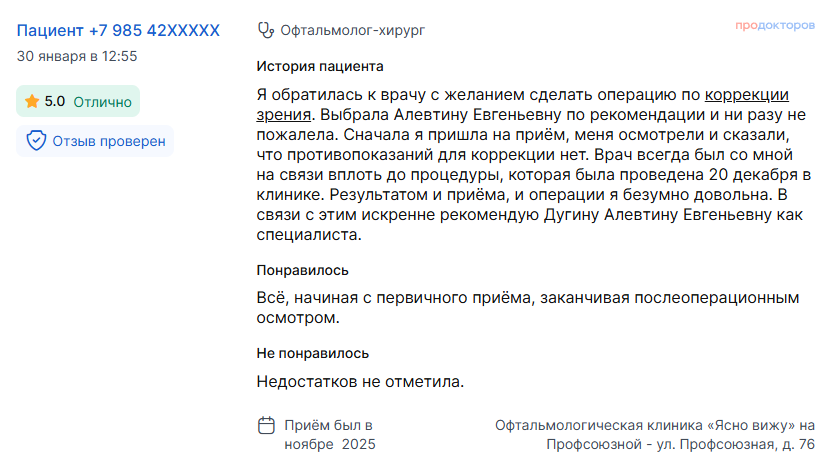Click the "Не понравилось" section heading

pyautogui.click(x=312, y=353)
